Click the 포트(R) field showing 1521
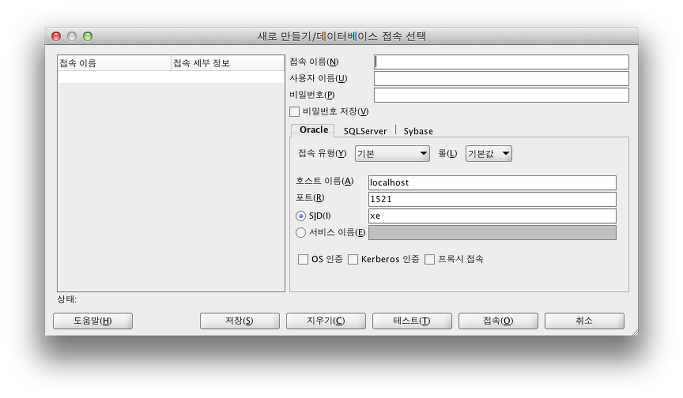 (492, 199)
